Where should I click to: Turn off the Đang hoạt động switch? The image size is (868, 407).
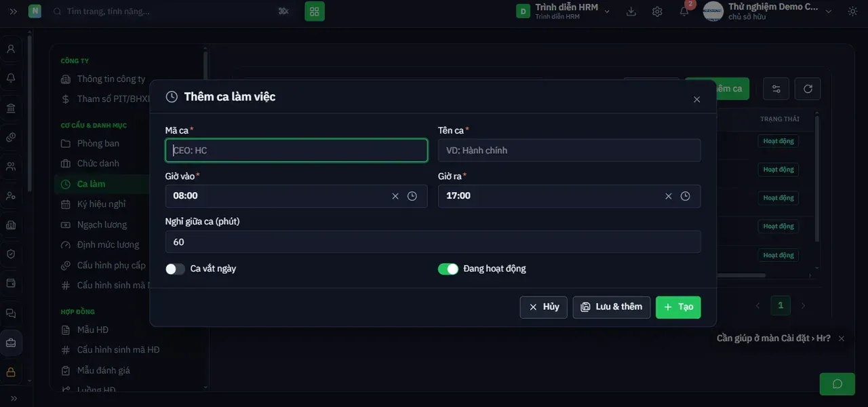click(x=448, y=269)
